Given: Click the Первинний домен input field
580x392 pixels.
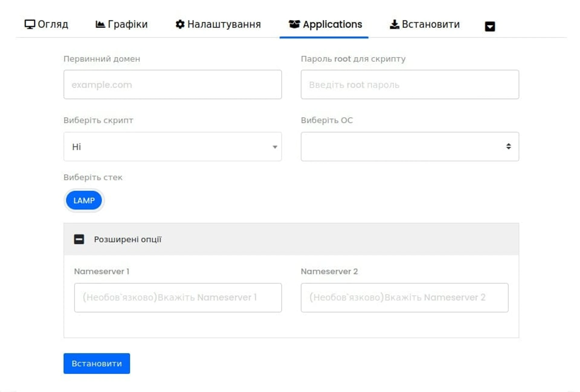Looking at the screenshot, I should tap(172, 84).
